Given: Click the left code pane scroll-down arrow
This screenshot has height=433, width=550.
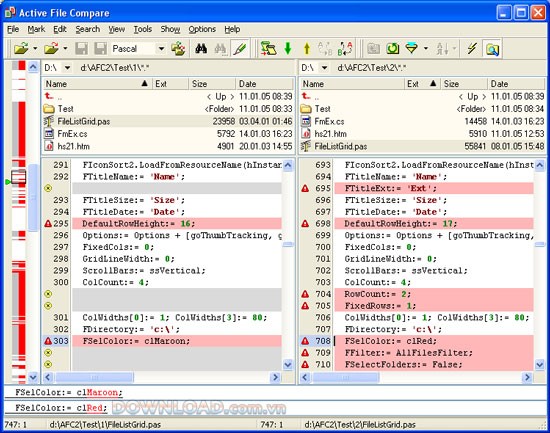Looking at the screenshot, I should pos(288,365).
